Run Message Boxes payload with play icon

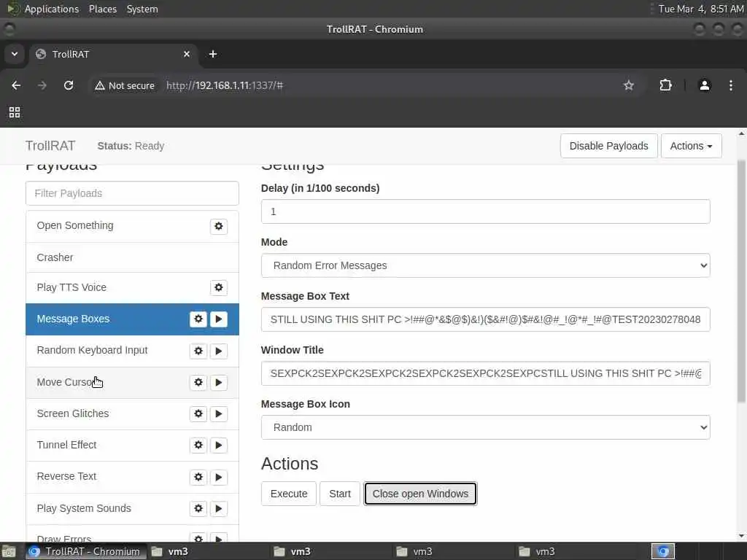(219, 319)
